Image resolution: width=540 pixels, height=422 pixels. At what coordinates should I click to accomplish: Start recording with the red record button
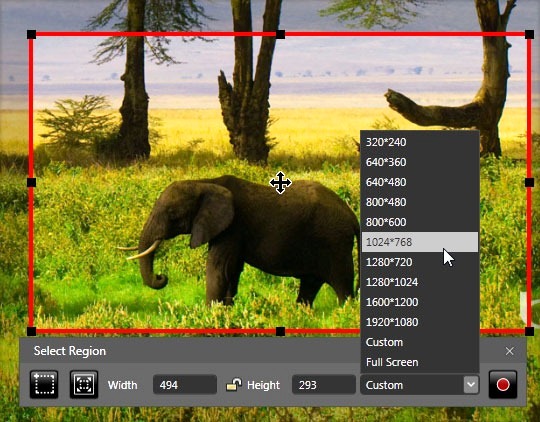pos(503,384)
